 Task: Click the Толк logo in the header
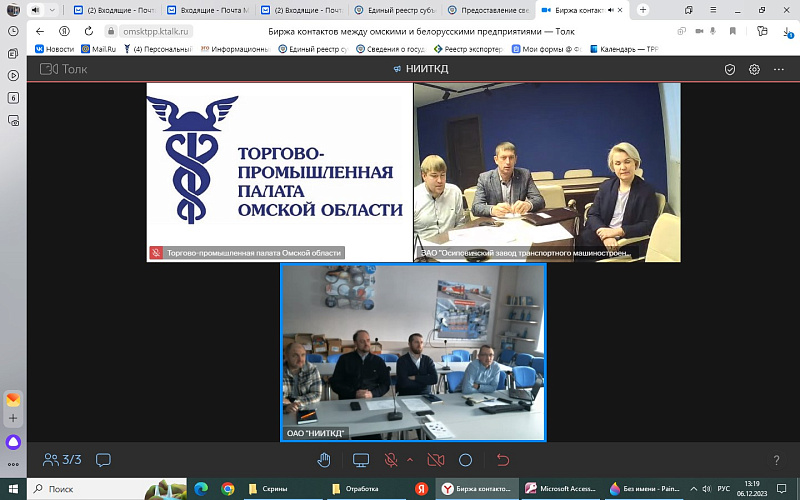64,69
